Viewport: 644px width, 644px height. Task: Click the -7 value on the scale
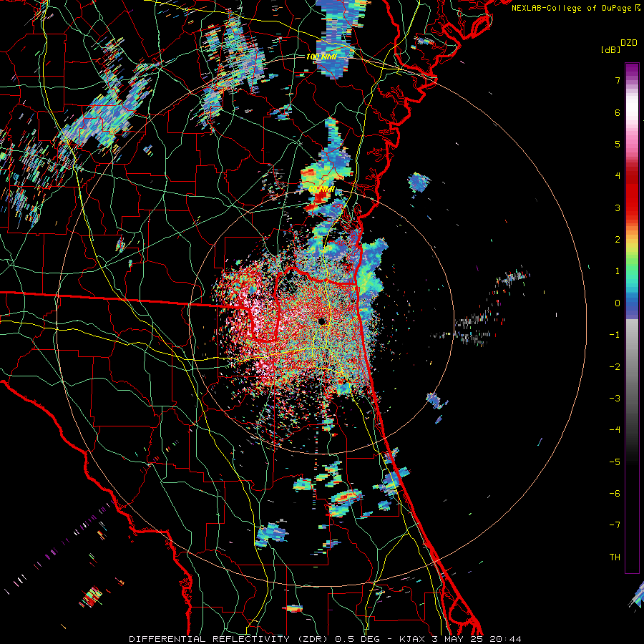click(x=615, y=525)
